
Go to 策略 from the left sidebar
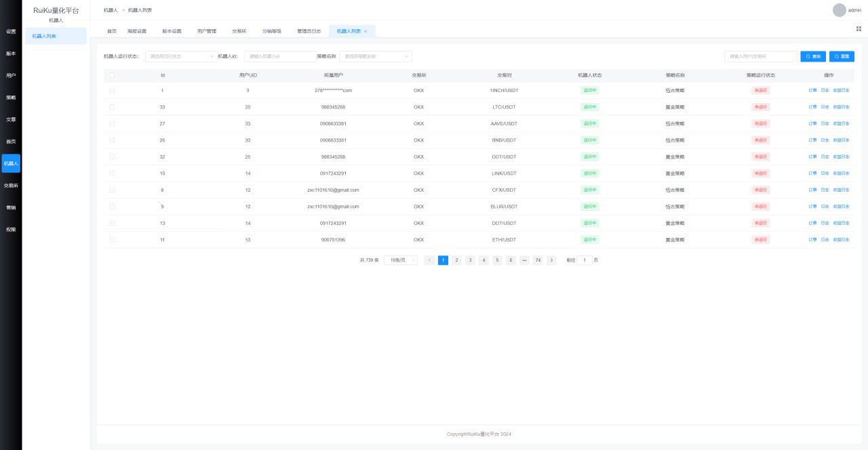coord(10,98)
